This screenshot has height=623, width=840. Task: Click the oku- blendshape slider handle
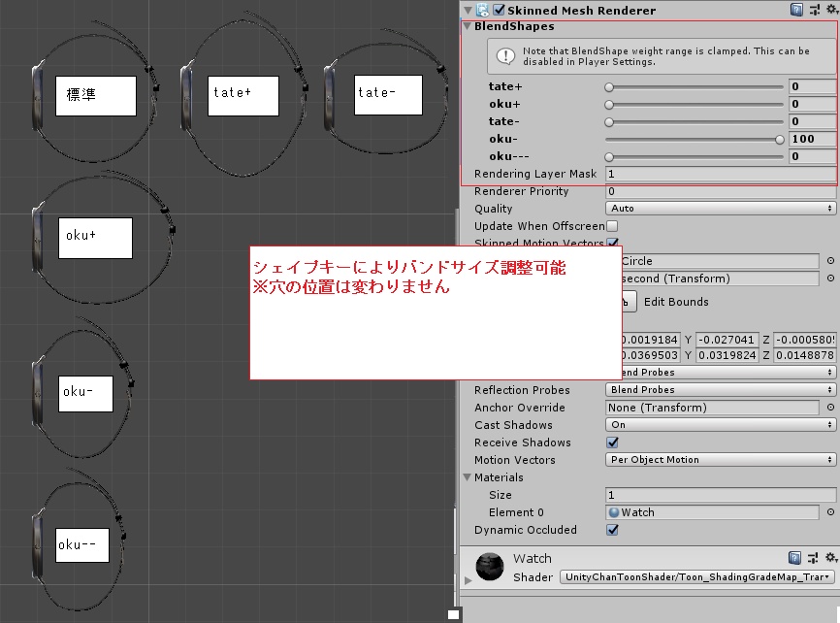(x=780, y=140)
